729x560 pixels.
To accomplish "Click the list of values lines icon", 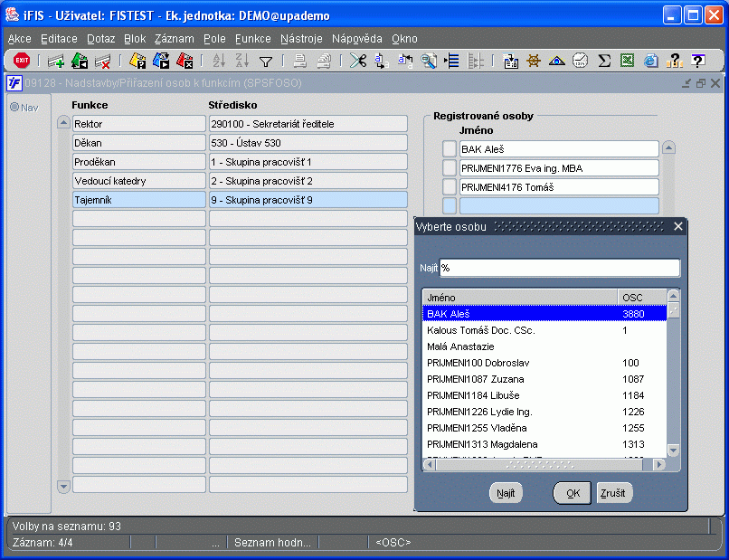I will tap(451, 61).
